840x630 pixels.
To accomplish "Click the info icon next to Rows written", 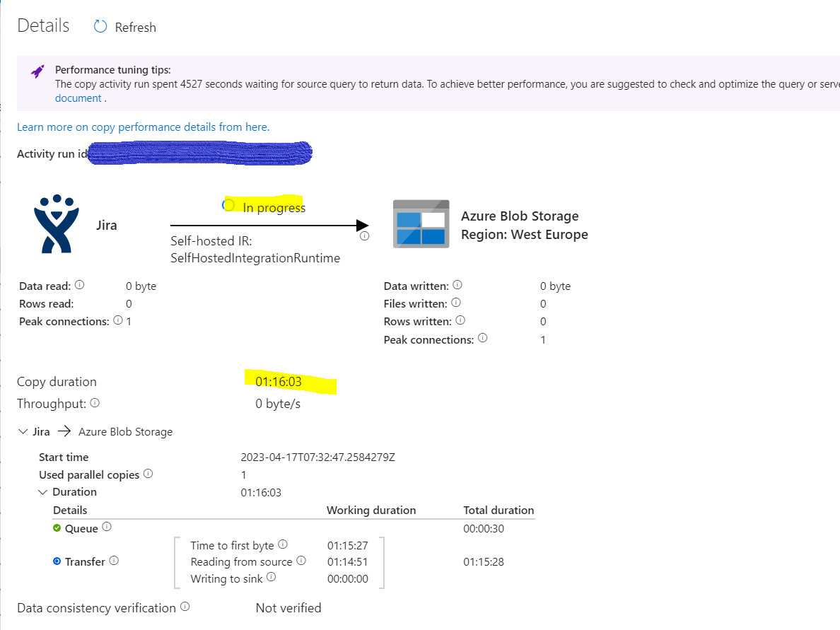I will (460, 320).
